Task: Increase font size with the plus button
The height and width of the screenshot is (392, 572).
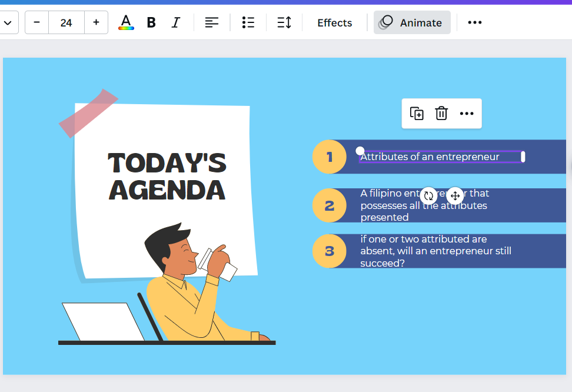Action: (x=96, y=22)
